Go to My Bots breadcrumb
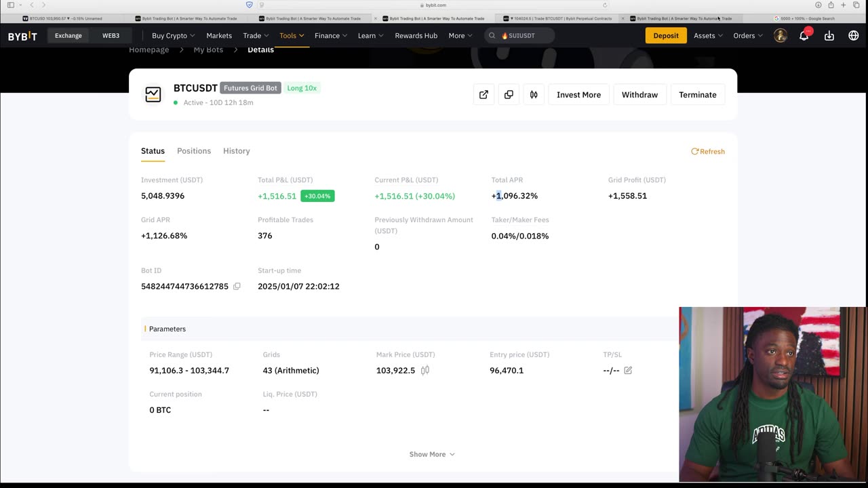This screenshot has height=488, width=868. point(208,50)
